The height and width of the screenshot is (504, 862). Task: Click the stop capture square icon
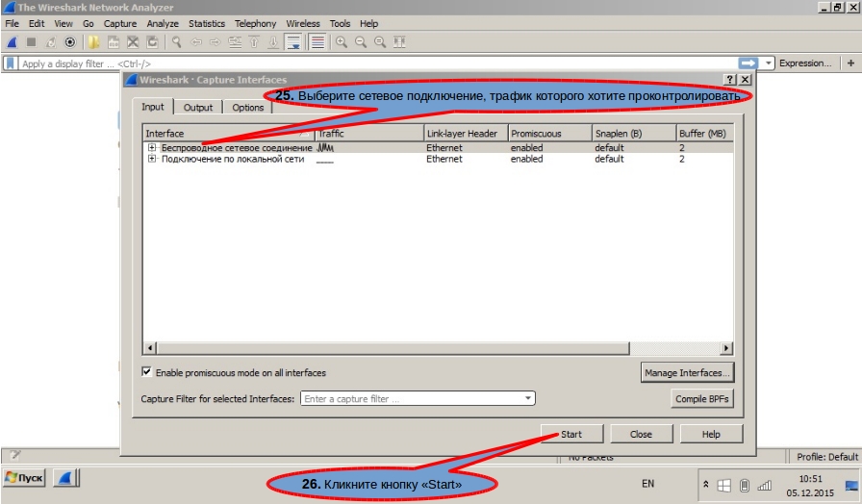coord(32,42)
